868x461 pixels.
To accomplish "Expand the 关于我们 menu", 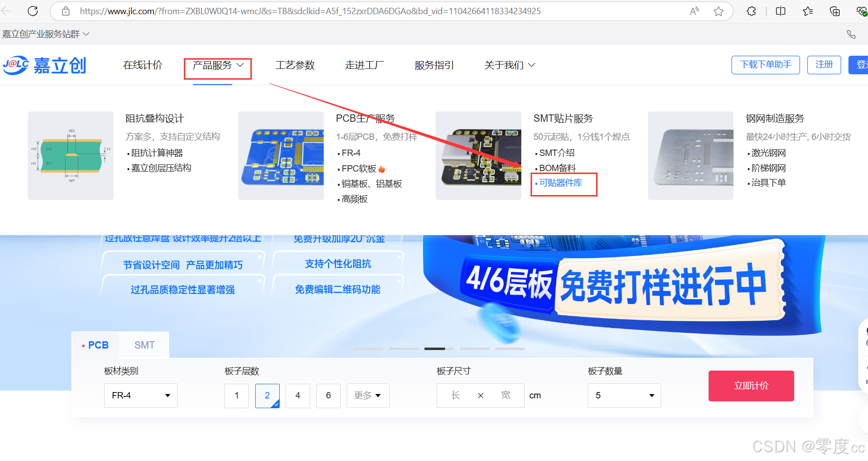I will (x=510, y=65).
